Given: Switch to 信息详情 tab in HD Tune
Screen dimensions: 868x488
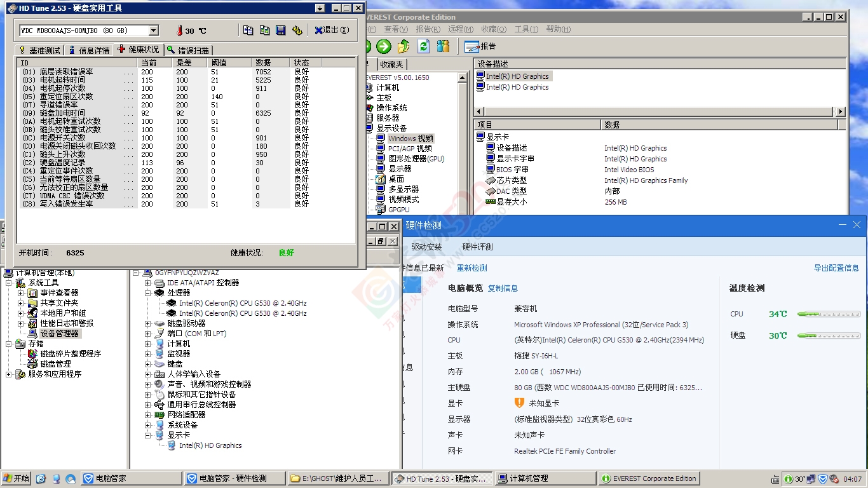Looking at the screenshot, I should 89,50.
